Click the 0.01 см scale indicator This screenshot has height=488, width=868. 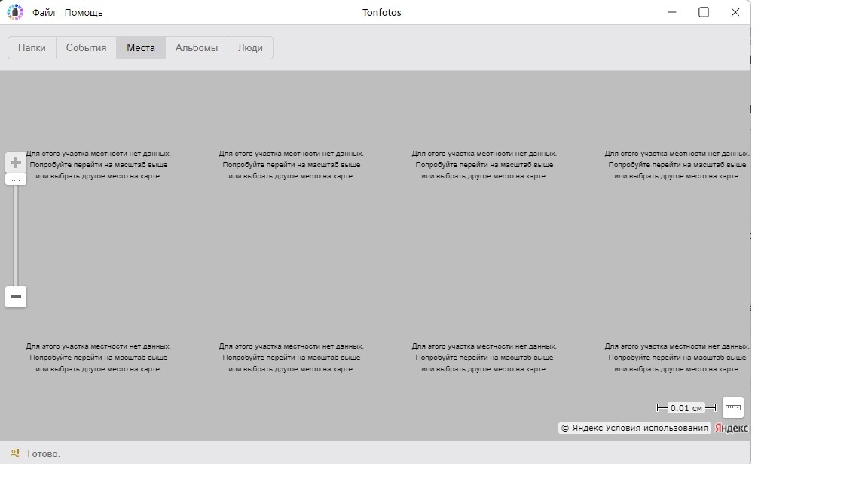686,408
